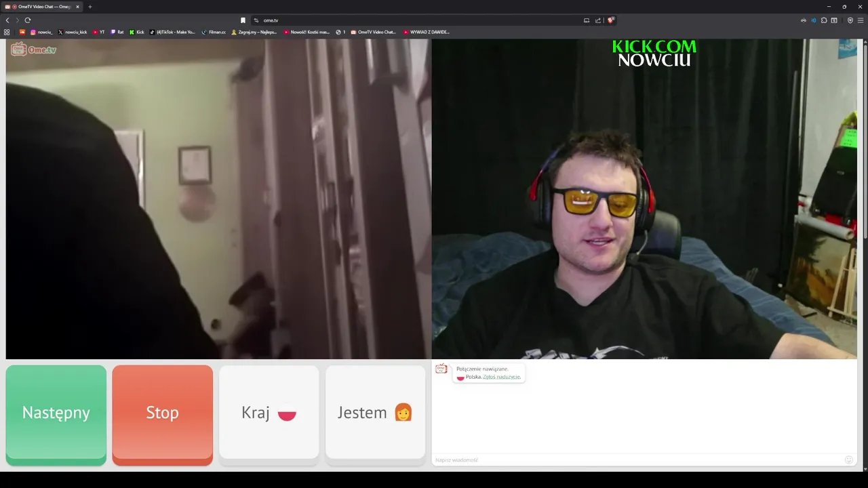The image size is (868, 488).
Task: Open the Zagraj.my bookmark
Action: 254,32
